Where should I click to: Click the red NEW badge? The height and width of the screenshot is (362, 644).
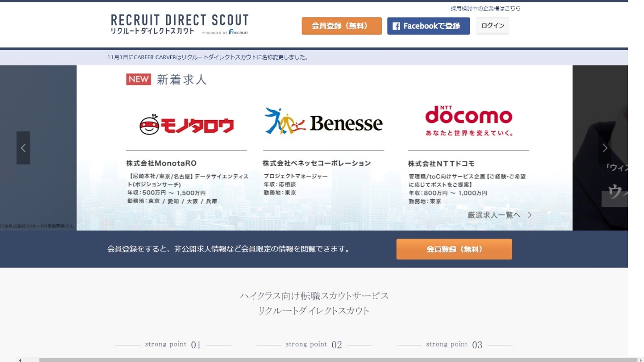139,79
